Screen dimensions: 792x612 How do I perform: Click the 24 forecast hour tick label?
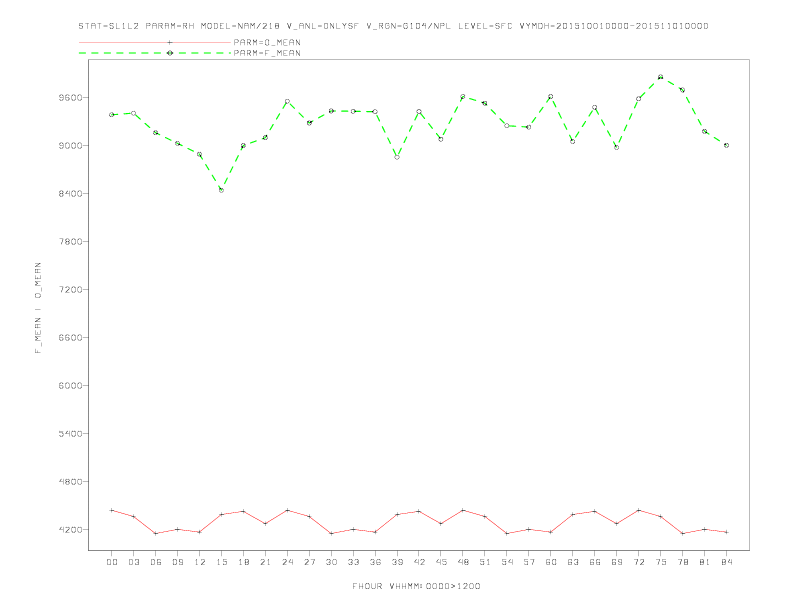[287, 562]
